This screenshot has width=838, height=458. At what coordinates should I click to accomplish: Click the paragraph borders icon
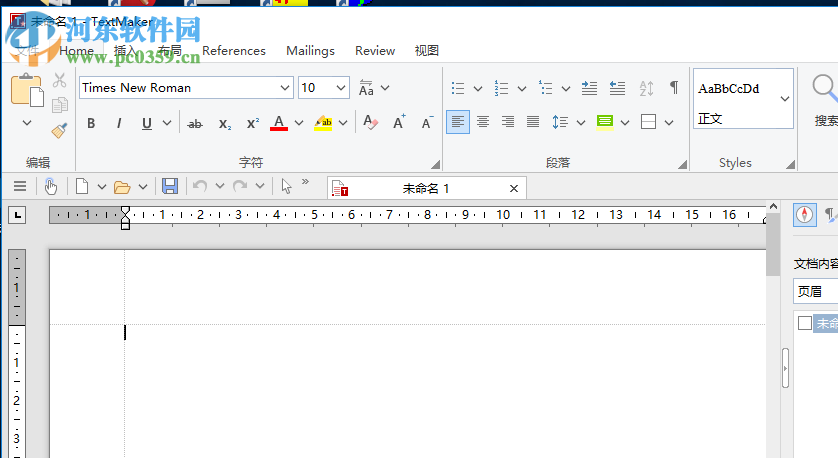point(648,122)
